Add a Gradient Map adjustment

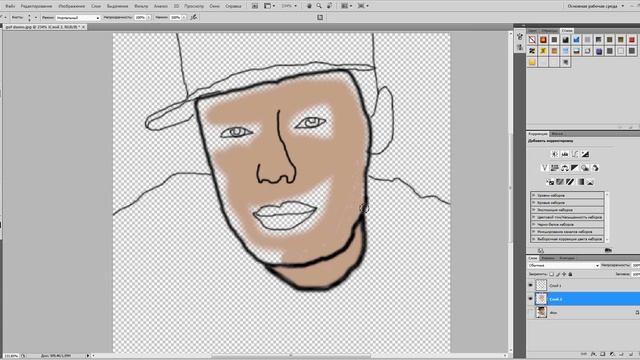click(580, 182)
